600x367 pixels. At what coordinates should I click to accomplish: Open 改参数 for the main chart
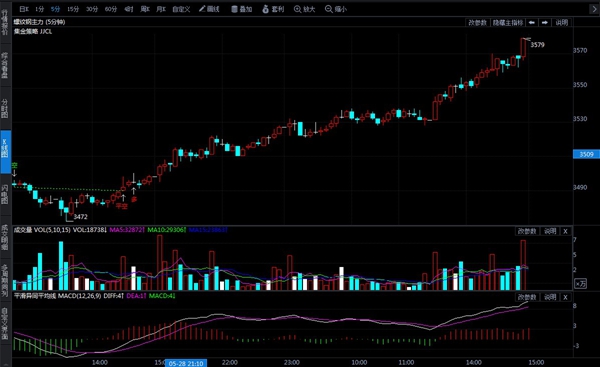click(x=477, y=23)
